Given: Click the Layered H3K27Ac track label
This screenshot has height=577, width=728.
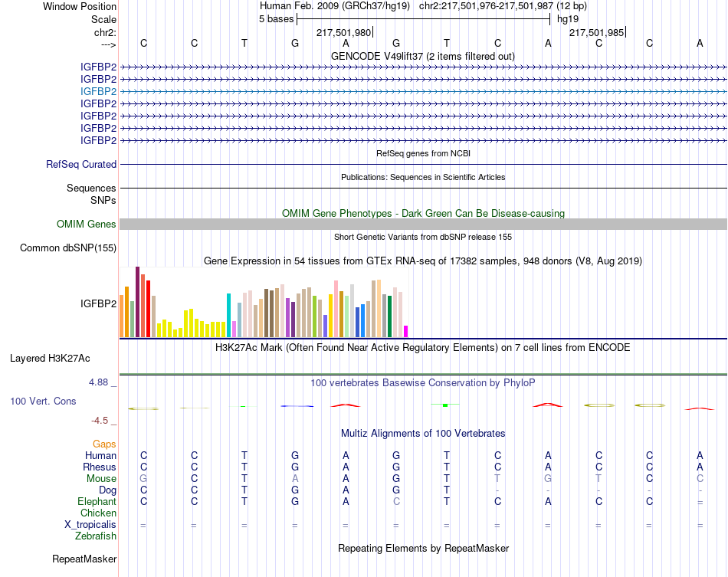Looking at the screenshot, I should [x=50, y=359].
